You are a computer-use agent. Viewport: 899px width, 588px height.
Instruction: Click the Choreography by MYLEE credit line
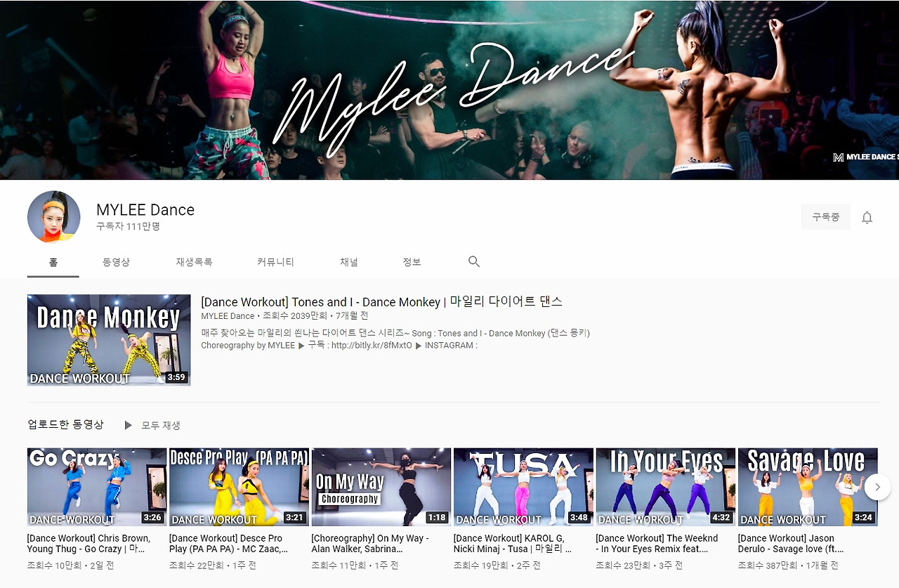[248, 346]
